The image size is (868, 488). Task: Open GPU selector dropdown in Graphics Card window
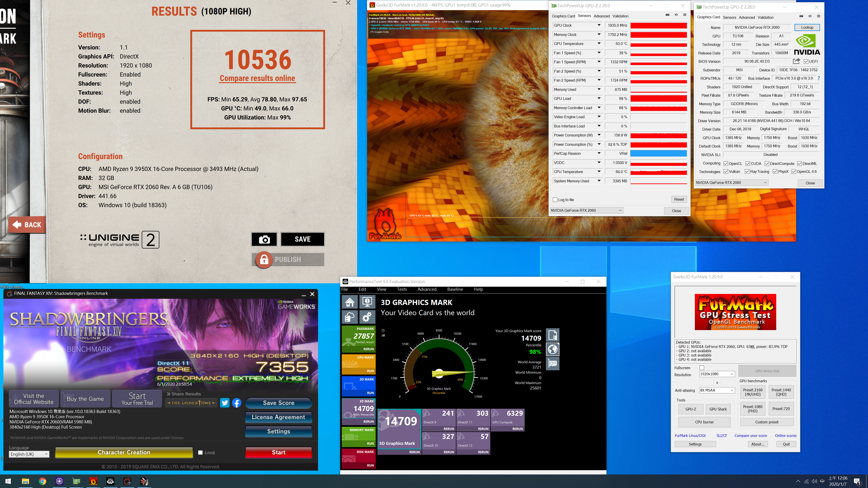pos(731,183)
